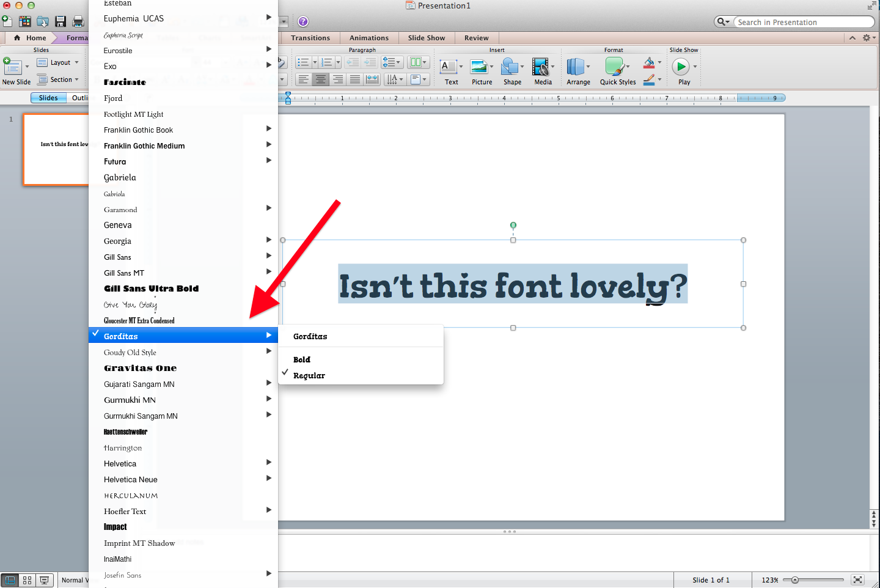This screenshot has width=880, height=588.
Task: Select the Regular style of Gorditas
Action: click(x=310, y=375)
